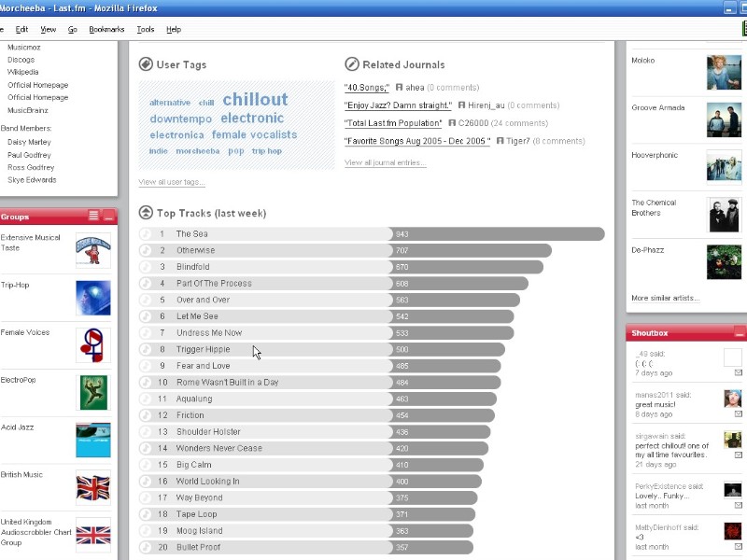The height and width of the screenshot is (560, 747).
Task: Open the Trip-Hop group image
Action: (x=93, y=298)
